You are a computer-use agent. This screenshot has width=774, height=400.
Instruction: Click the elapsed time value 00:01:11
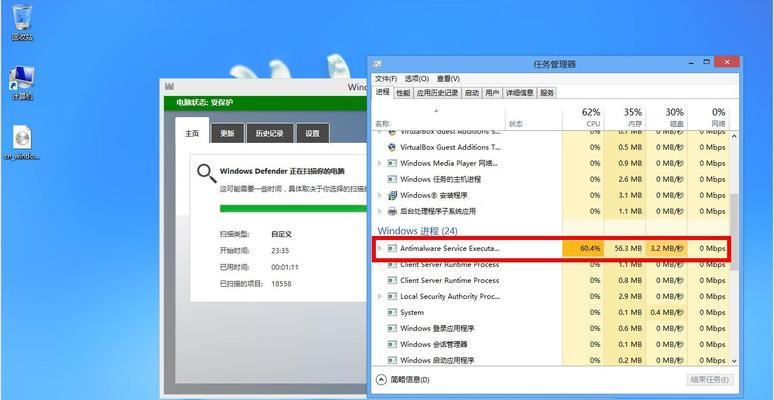tap(285, 267)
